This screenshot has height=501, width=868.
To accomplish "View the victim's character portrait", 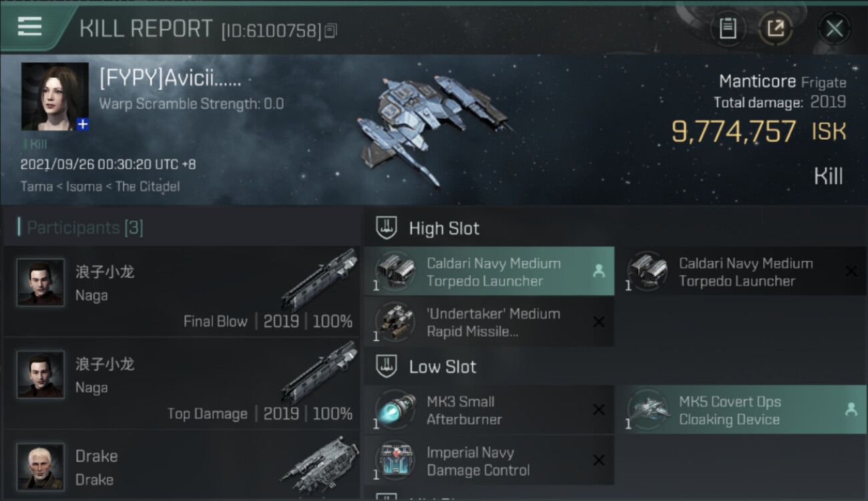I will (55, 96).
